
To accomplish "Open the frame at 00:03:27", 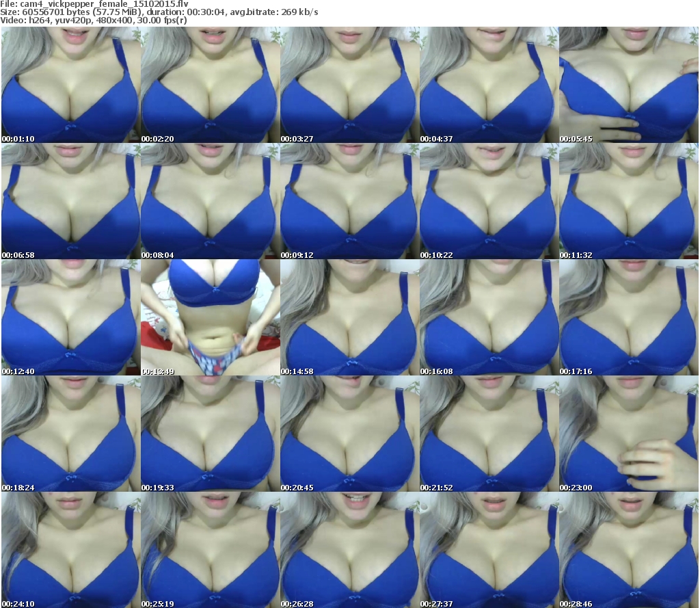I will (x=349, y=85).
